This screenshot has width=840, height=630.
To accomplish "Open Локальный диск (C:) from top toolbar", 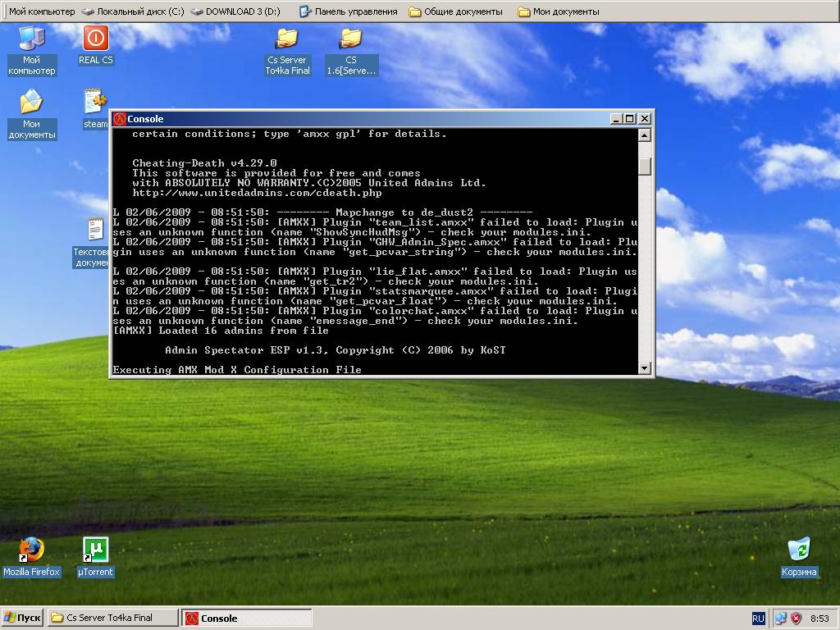I will point(134,11).
